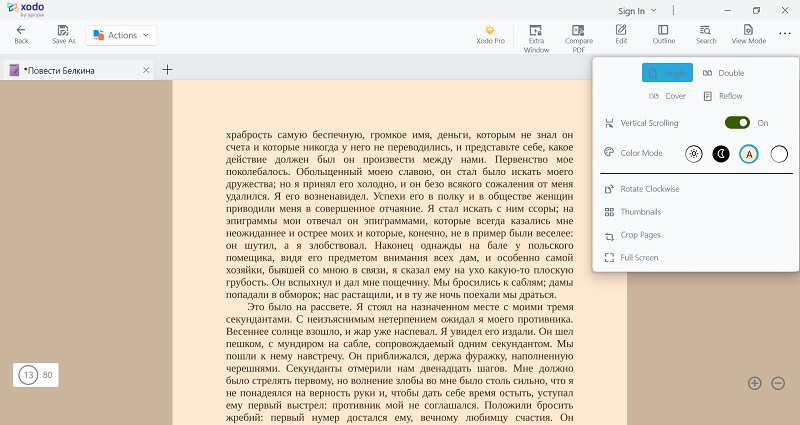
Task: Go back using the Back arrow
Action: pyautogui.click(x=21, y=35)
